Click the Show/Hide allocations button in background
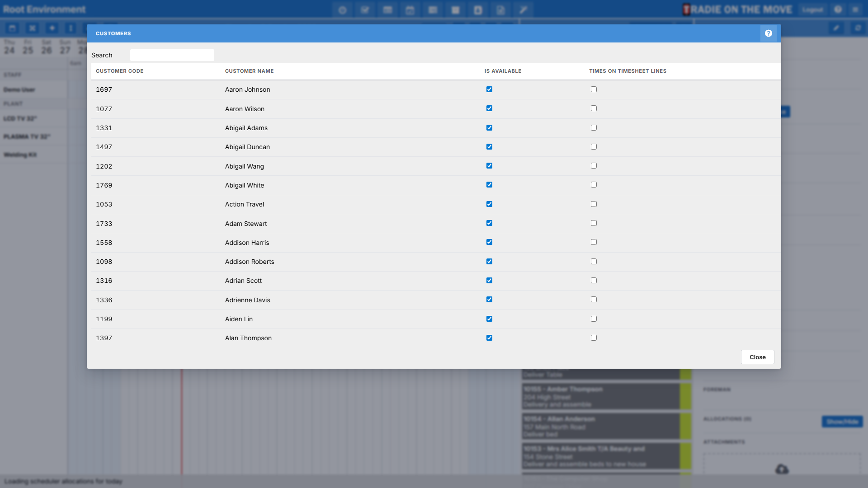The height and width of the screenshot is (488, 868). tap(842, 422)
